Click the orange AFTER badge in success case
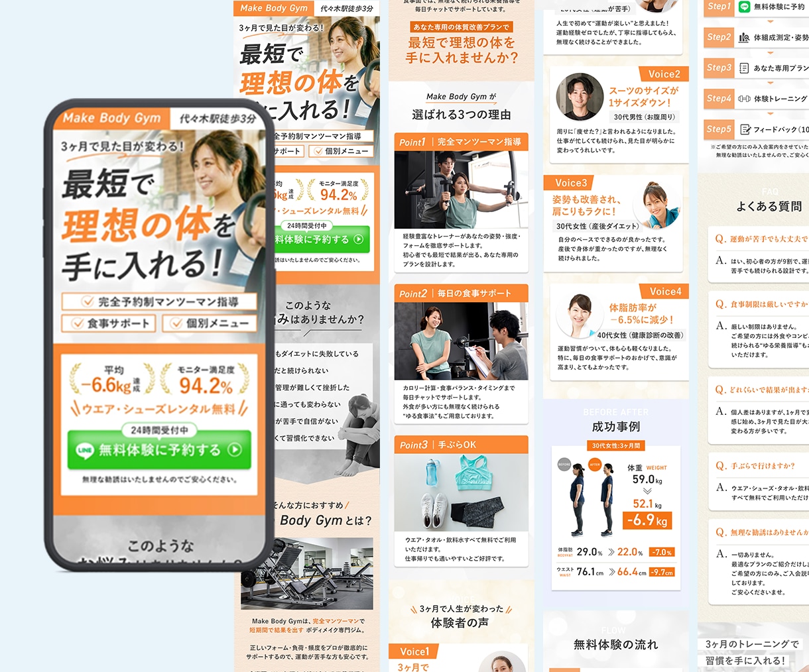The height and width of the screenshot is (672, 809). click(x=595, y=464)
